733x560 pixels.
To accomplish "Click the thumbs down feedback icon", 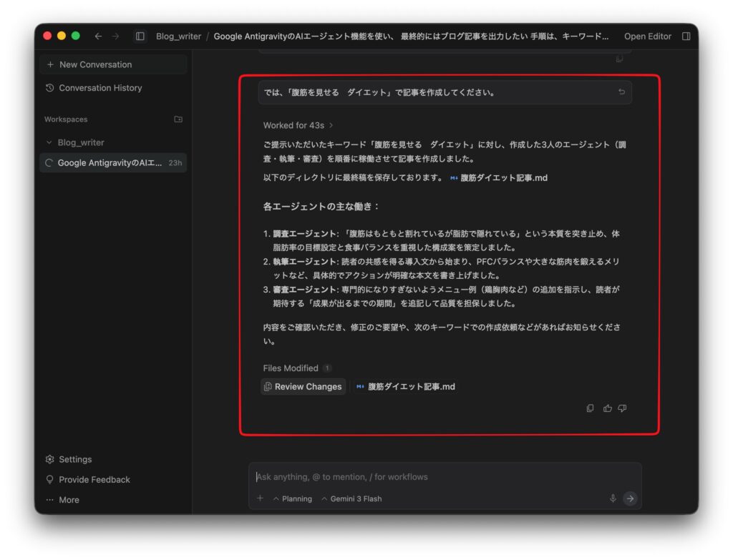I will click(622, 408).
